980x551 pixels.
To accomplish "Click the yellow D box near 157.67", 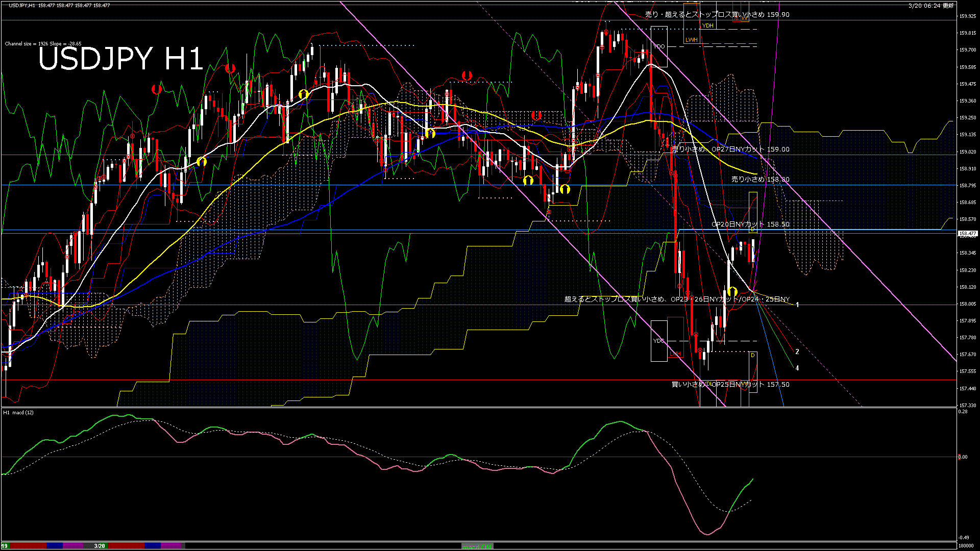I will click(752, 355).
